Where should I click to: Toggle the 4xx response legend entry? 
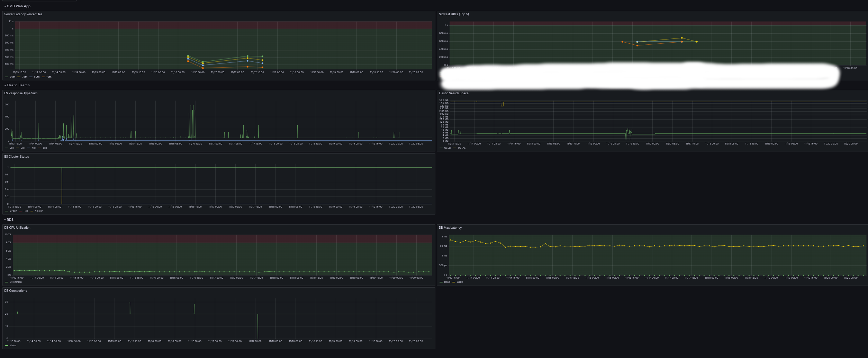pyautogui.click(x=34, y=148)
